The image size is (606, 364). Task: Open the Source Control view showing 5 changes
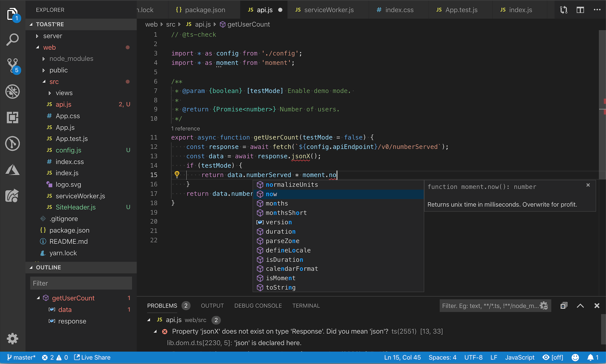coord(12,65)
